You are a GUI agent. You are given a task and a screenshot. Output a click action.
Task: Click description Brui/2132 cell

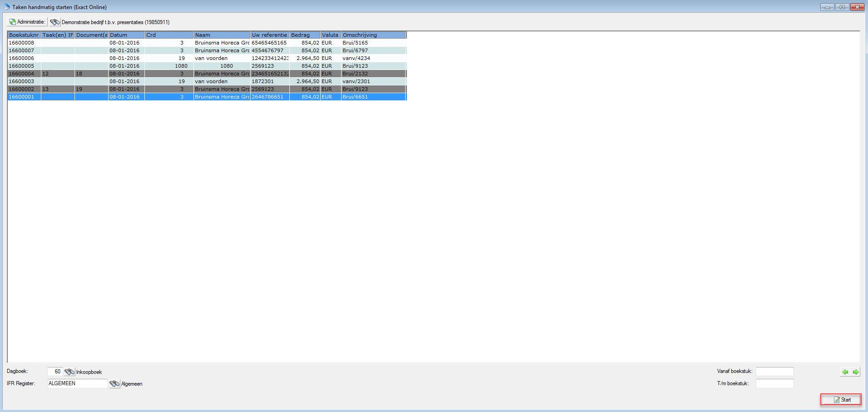[373, 74]
